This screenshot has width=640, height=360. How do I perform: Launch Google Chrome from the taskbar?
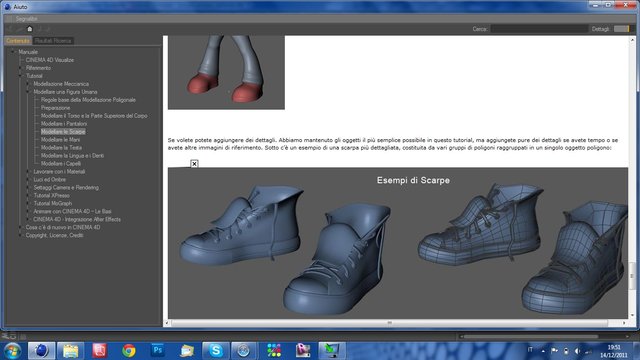129,350
